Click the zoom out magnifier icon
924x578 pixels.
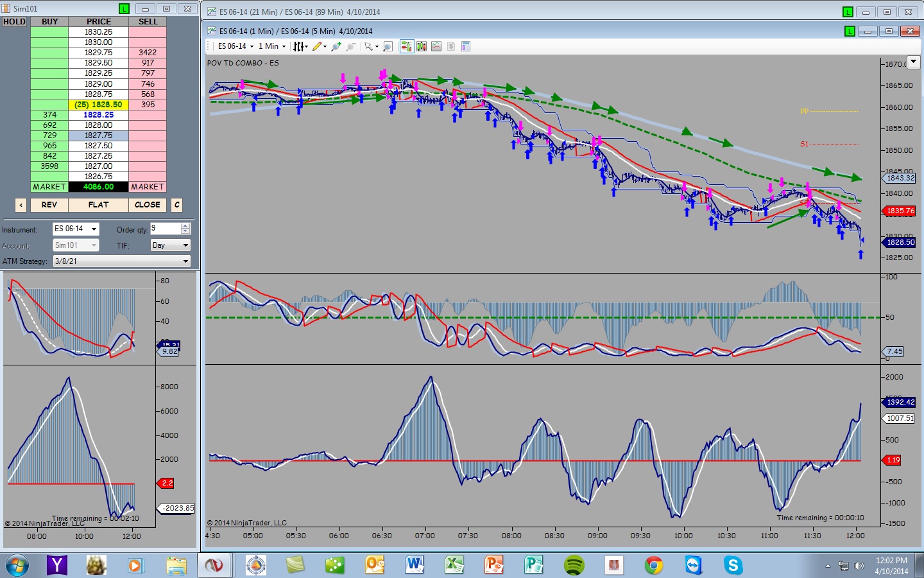350,46
